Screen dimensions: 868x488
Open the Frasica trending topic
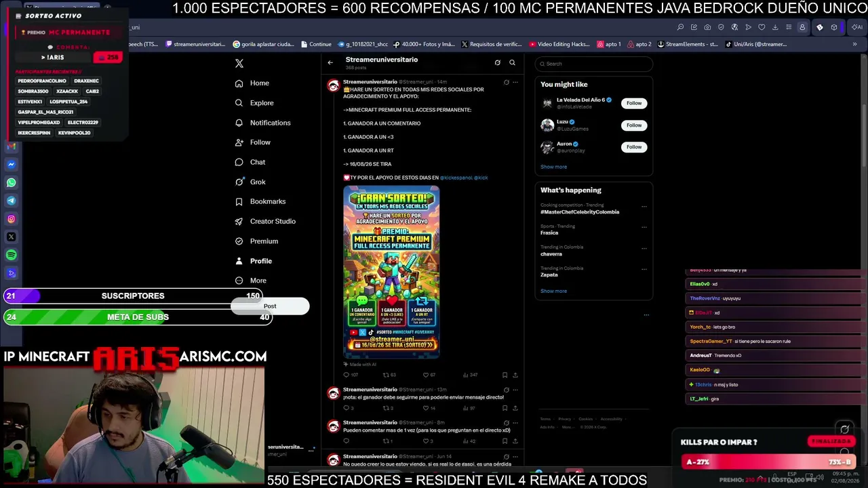pos(549,233)
